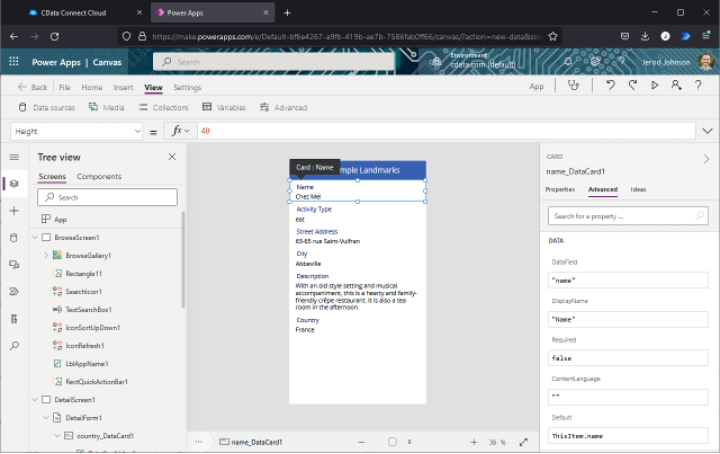The image size is (720, 454).
Task: Open the Help question mark
Action: [698, 85]
